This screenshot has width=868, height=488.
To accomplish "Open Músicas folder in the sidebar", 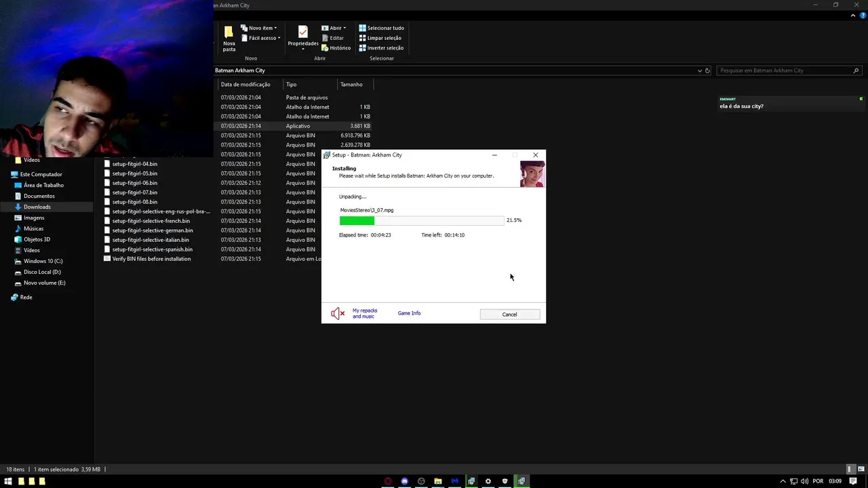I will tap(33, 228).
